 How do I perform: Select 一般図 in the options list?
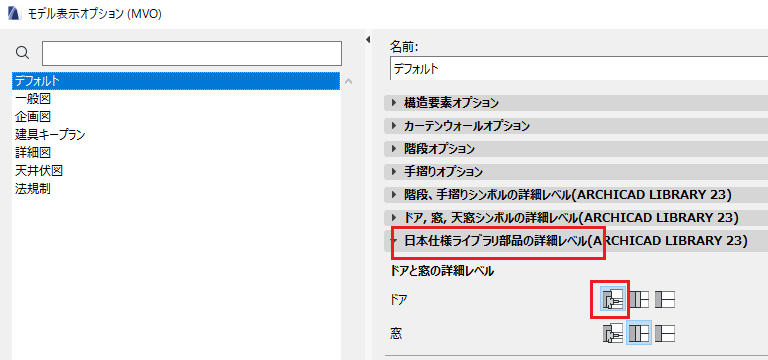[x=33, y=99]
